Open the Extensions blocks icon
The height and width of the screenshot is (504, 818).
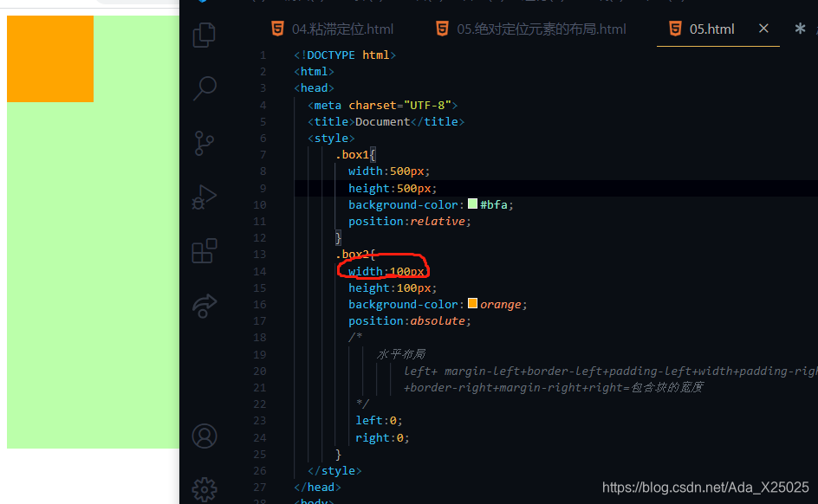point(204,251)
